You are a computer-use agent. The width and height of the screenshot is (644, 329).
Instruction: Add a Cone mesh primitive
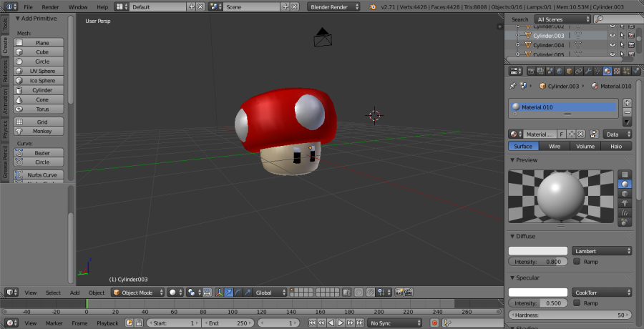[39, 100]
